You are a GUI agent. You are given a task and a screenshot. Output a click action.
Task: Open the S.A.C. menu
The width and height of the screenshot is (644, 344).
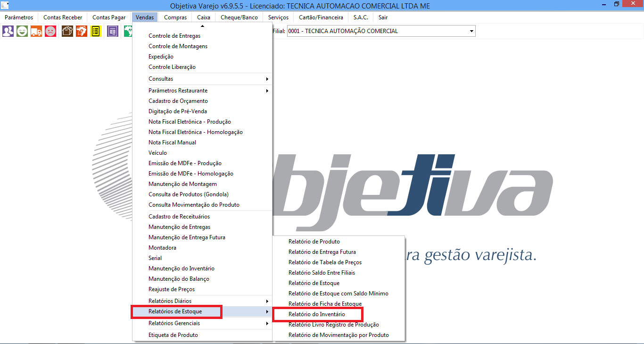point(361,17)
